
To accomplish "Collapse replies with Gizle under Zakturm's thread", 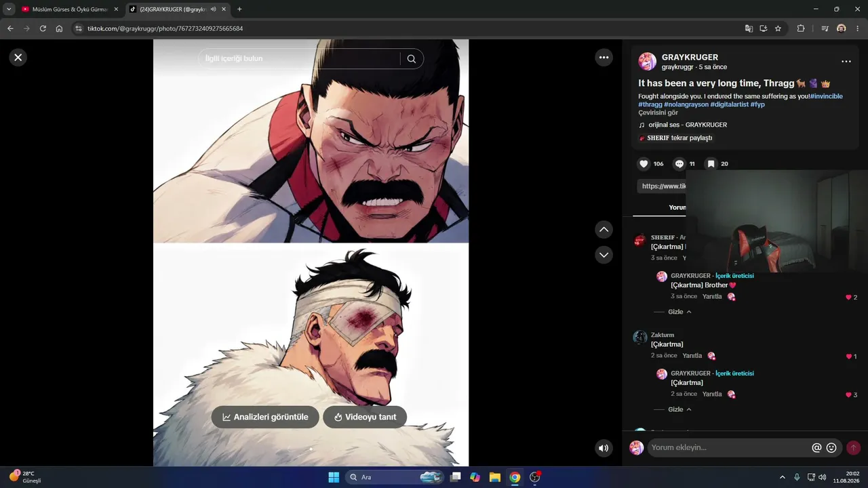I will click(679, 409).
